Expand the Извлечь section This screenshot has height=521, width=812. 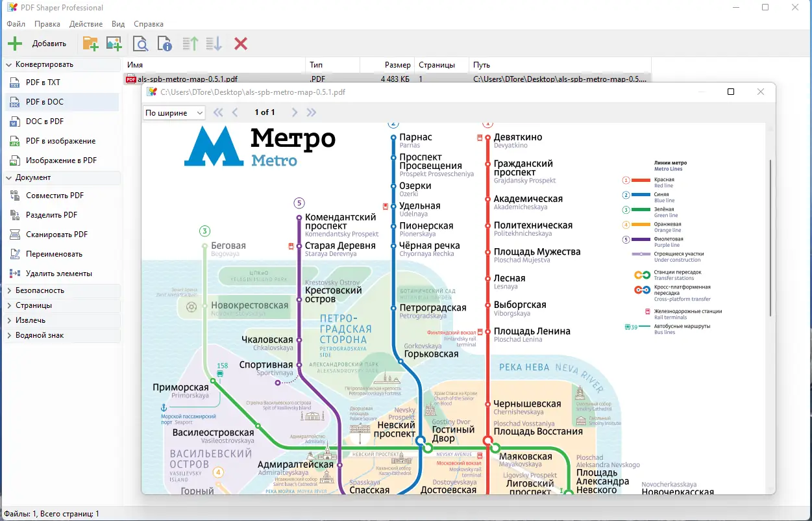pyautogui.click(x=62, y=320)
